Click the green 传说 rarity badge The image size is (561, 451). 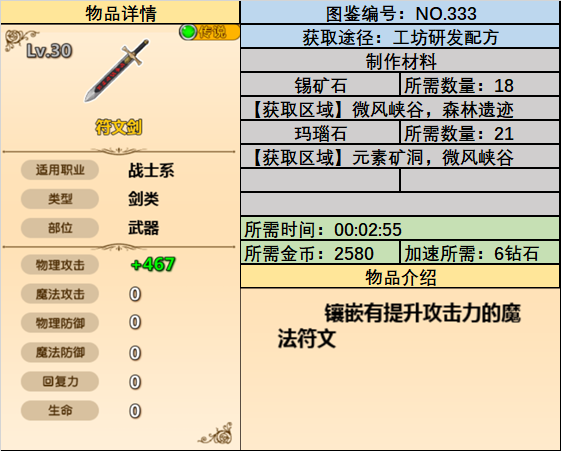209,32
